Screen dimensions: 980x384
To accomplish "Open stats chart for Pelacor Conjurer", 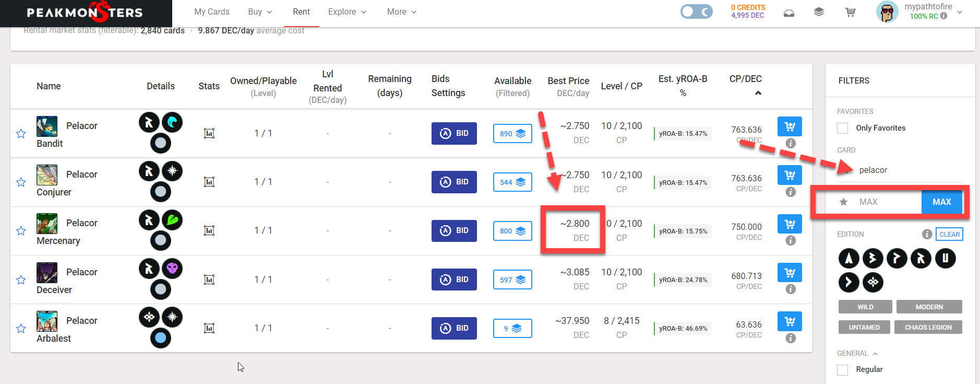I will point(209,182).
